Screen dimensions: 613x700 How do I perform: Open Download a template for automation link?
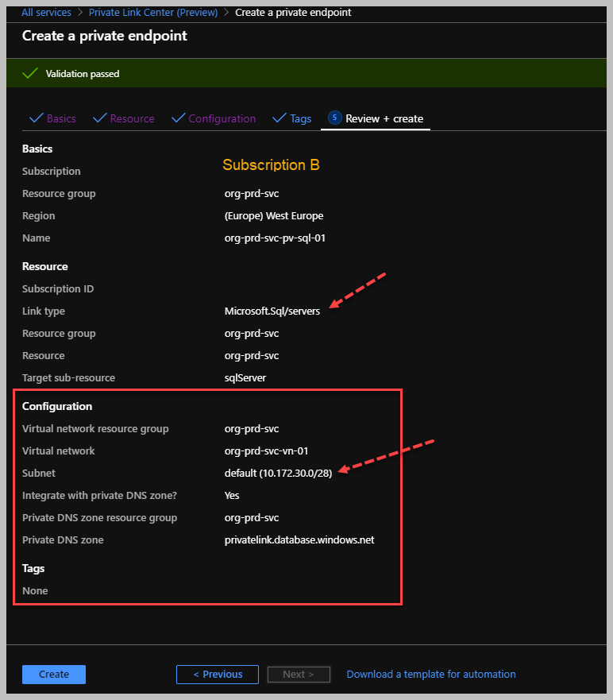point(431,674)
